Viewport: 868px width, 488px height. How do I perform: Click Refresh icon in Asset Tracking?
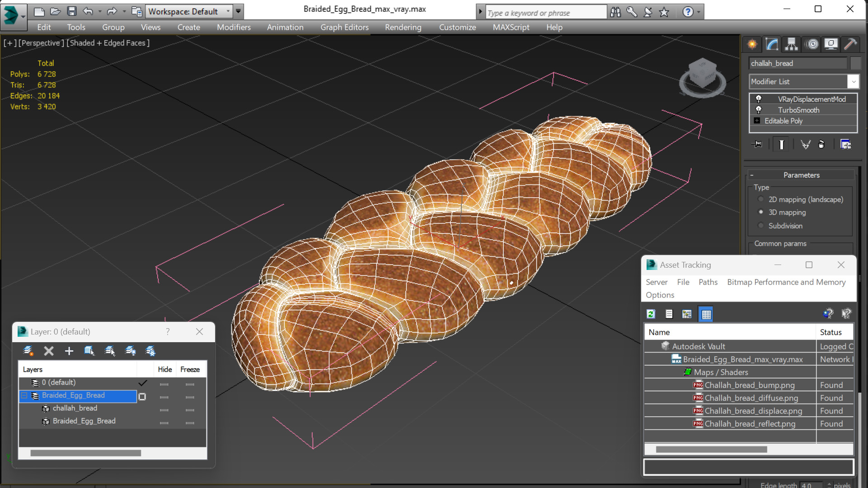point(651,314)
